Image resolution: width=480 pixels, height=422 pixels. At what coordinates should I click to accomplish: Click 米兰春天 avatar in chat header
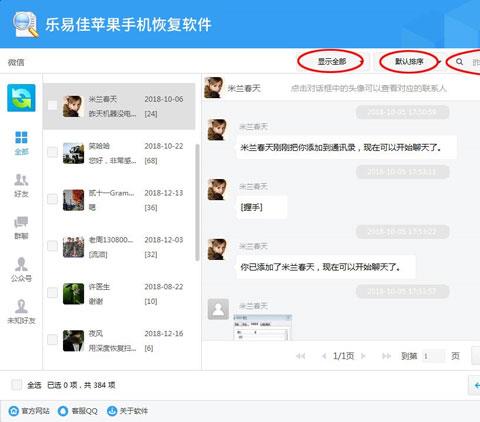point(213,88)
